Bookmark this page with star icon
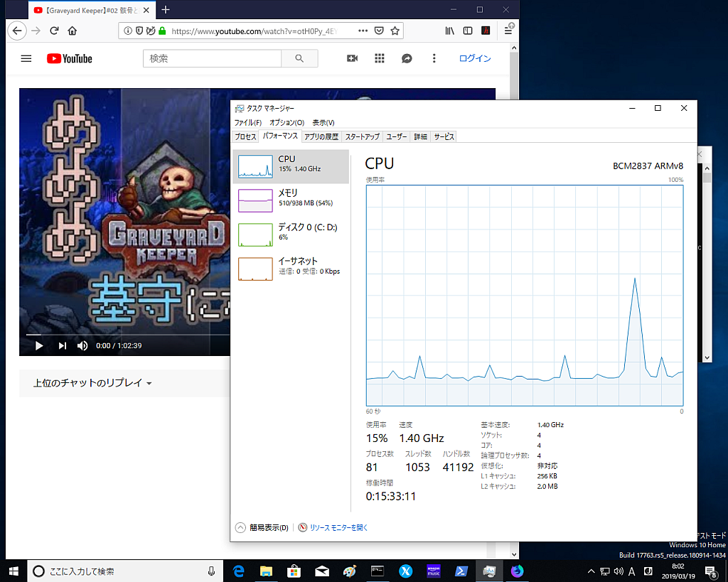The height and width of the screenshot is (582, 728). tap(395, 31)
